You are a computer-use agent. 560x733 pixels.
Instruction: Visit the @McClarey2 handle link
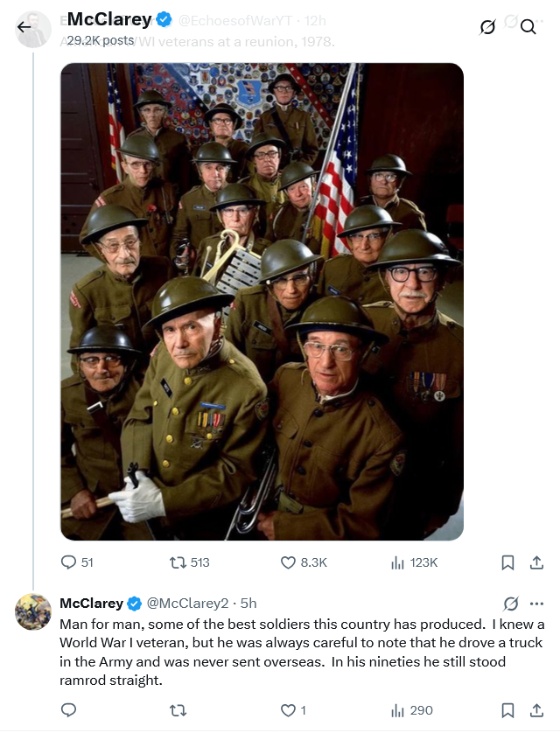pyautogui.click(x=187, y=604)
